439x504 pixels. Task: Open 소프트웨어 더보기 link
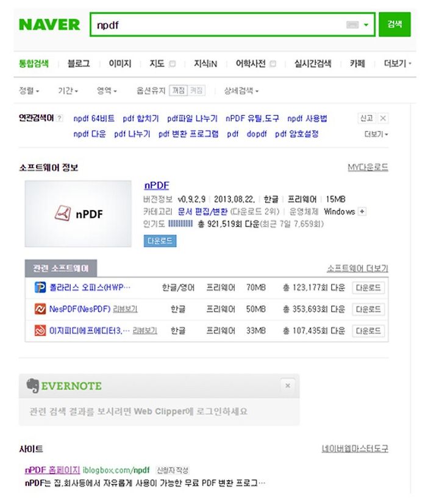coord(357,268)
